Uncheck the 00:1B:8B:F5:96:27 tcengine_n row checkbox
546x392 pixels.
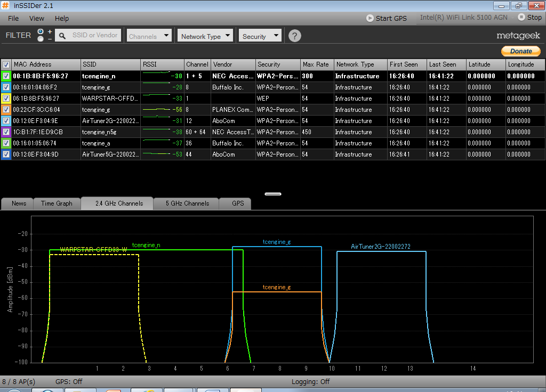(6, 76)
